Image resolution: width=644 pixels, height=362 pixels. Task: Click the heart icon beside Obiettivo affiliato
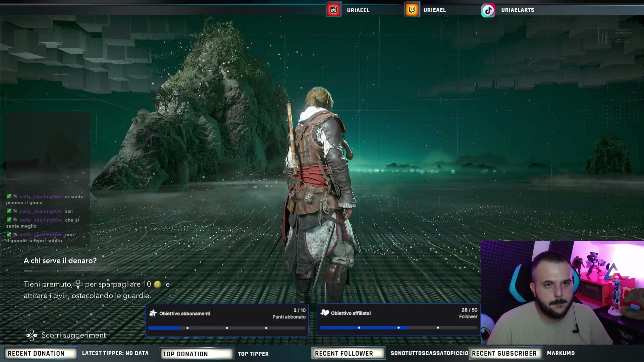pyautogui.click(x=325, y=313)
